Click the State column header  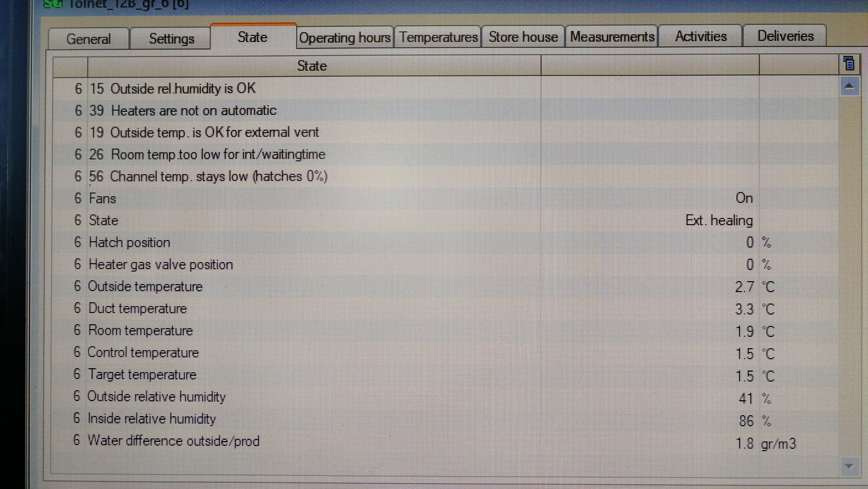(x=312, y=66)
